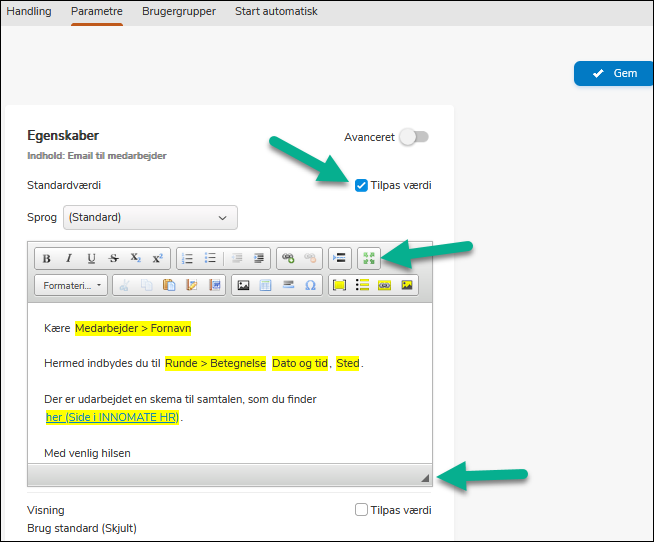The image size is (654, 542).
Task: Go to the Start automatisk tab
Action: click(276, 12)
